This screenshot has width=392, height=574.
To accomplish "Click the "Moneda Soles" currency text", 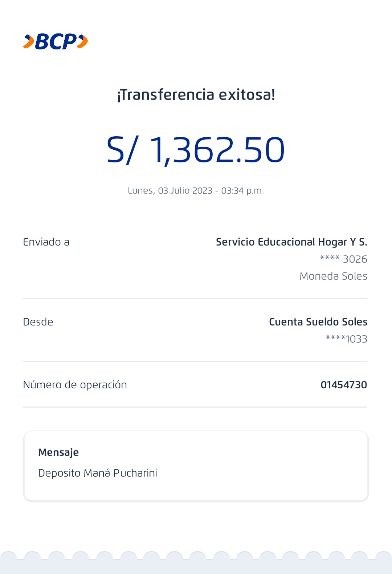I will point(333,276).
